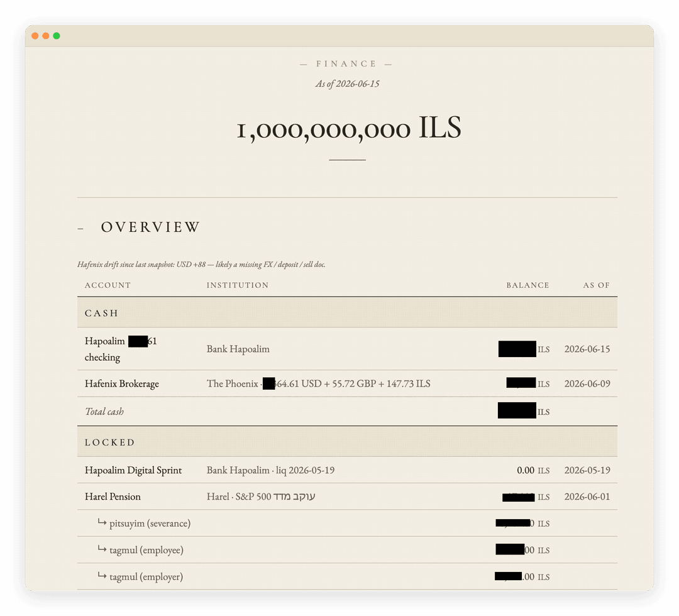This screenshot has height=616, width=679.
Task: Click The Phoenix institution details text
Action: (x=318, y=383)
